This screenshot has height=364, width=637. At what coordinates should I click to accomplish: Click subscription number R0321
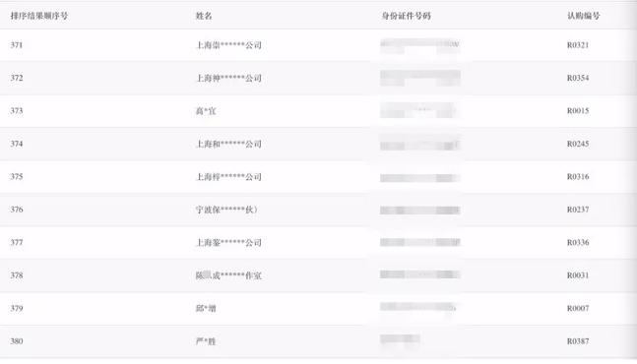[x=578, y=45]
